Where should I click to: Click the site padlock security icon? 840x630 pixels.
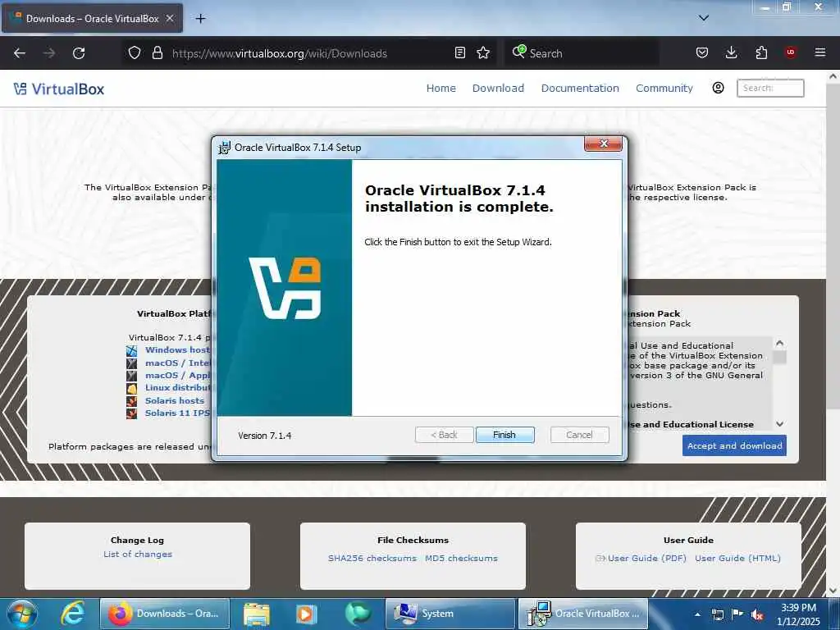point(157,53)
